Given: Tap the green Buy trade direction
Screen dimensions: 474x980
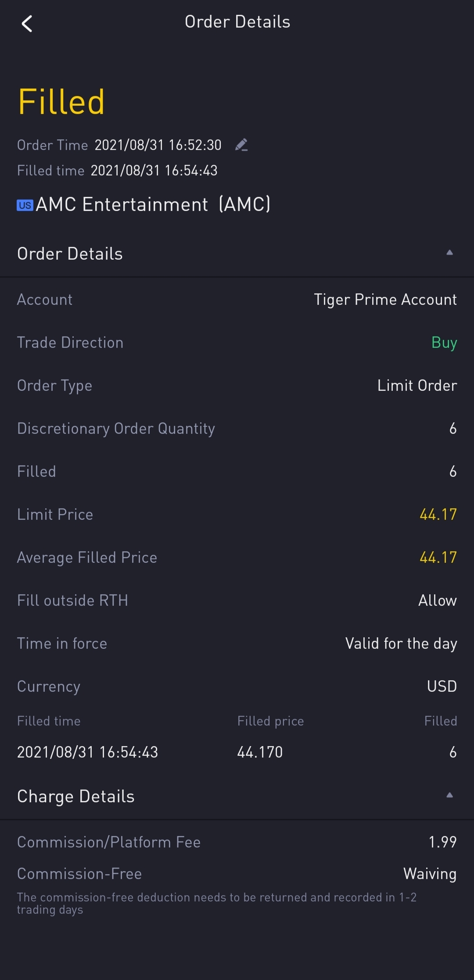Looking at the screenshot, I should (444, 343).
